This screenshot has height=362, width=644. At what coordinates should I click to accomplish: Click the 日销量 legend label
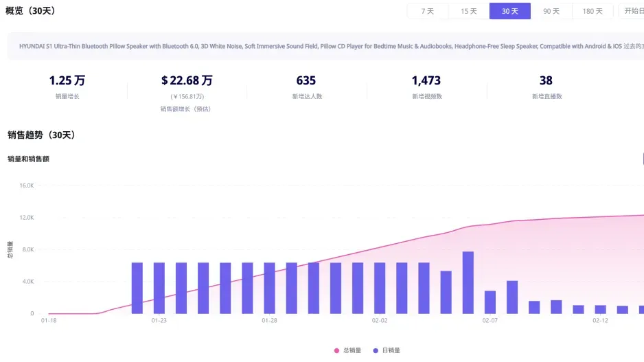coord(391,350)
